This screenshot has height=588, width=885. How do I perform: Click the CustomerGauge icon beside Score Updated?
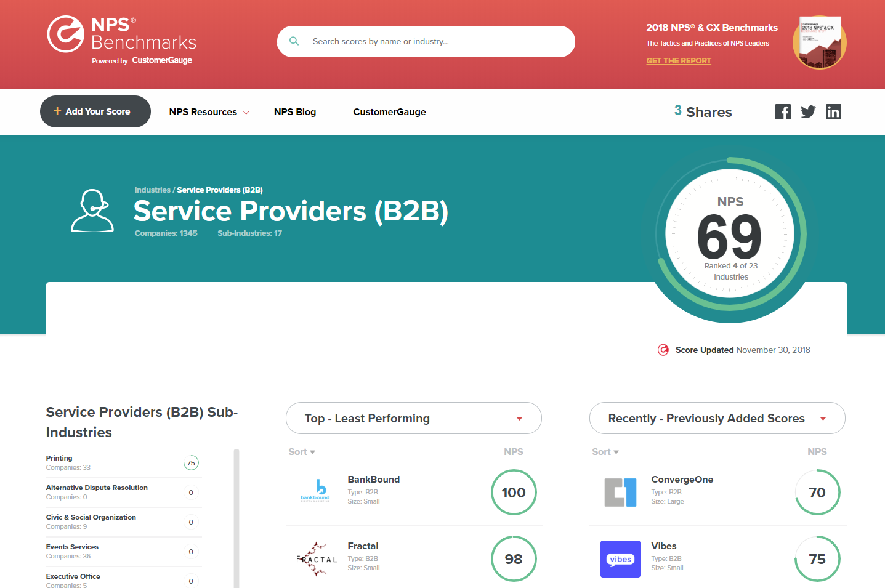point(663,350)
